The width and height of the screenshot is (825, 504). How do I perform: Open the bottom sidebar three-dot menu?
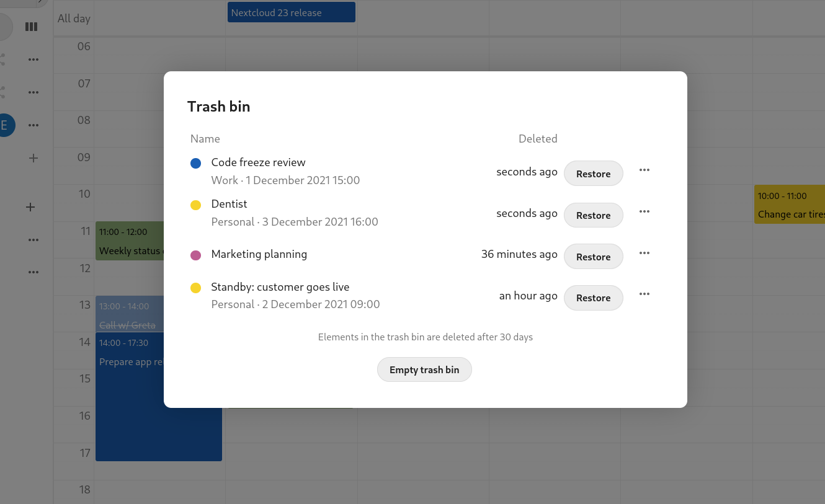33,272
